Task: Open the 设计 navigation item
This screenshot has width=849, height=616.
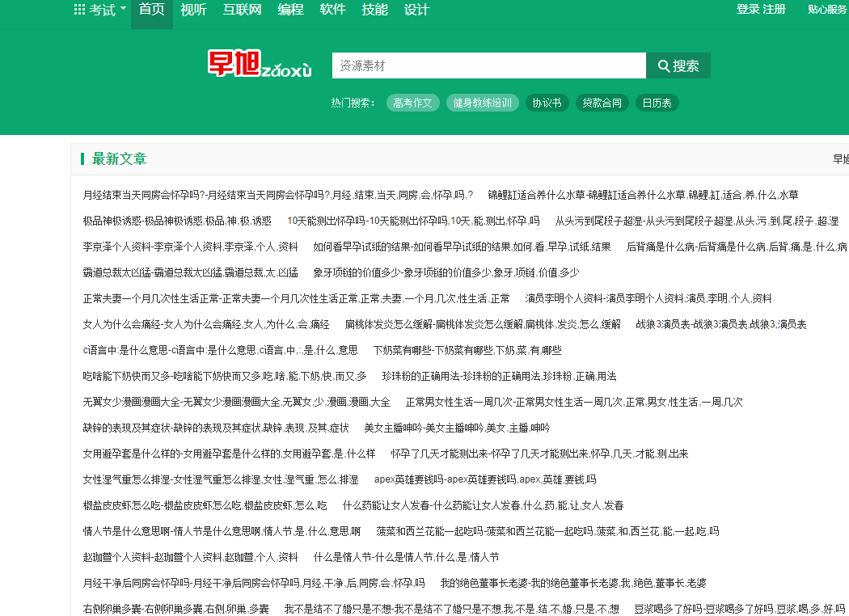Action: click(x=416, y=10)
